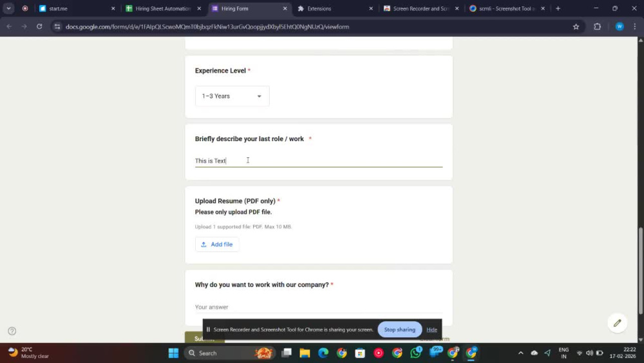Show hidden system tray icons
This screenshot has width=644, height=363.
[x=521, y=353]
